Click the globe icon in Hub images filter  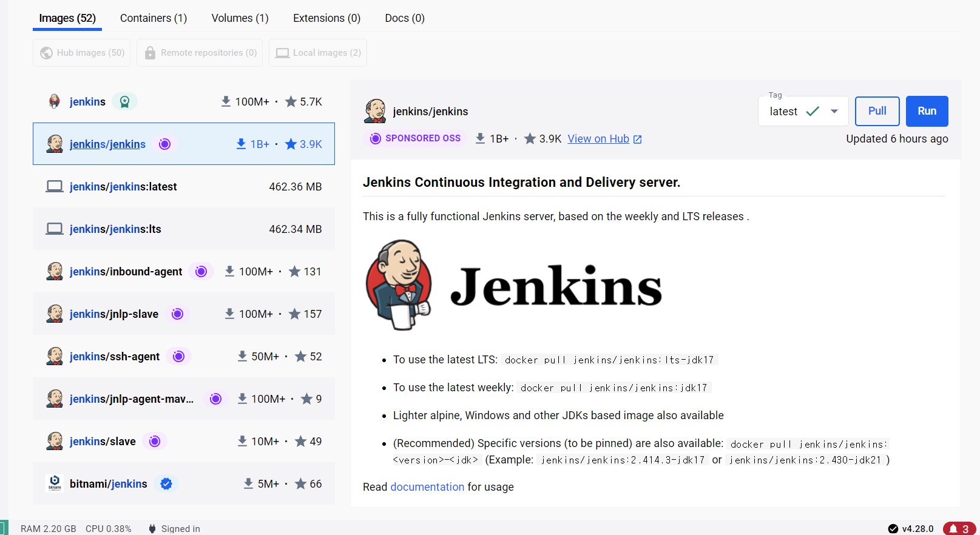coord(46,53)
